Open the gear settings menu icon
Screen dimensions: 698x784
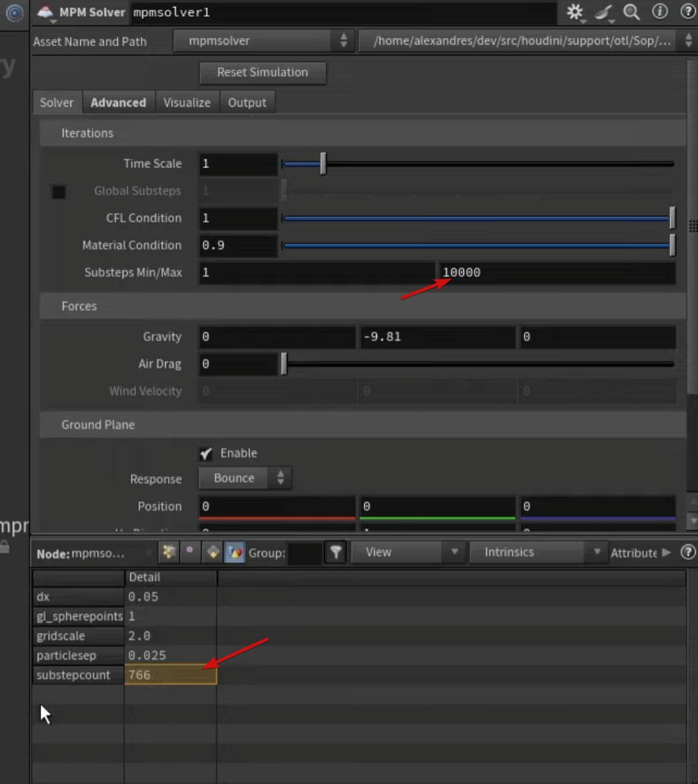[575, 12]
